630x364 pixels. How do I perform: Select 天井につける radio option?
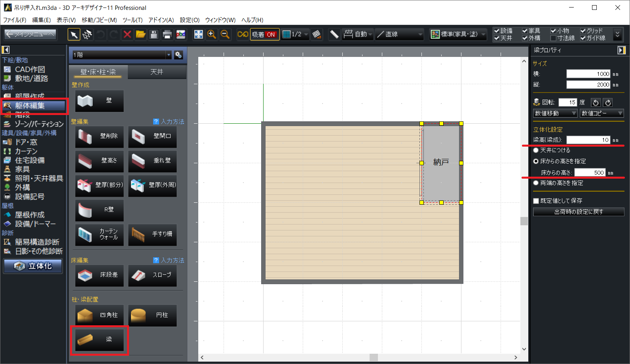pyautogui.click(x=536, y=150)
